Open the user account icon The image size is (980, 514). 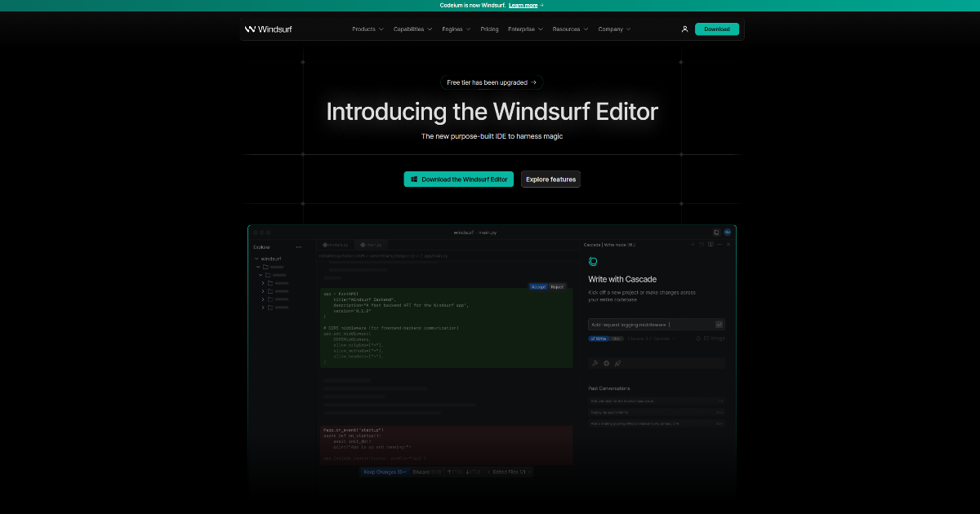[x=684, y=29]
